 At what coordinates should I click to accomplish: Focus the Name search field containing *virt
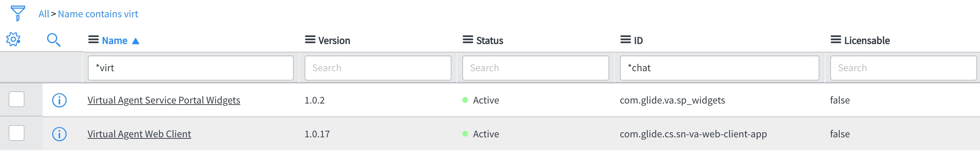tap(190, 68)
